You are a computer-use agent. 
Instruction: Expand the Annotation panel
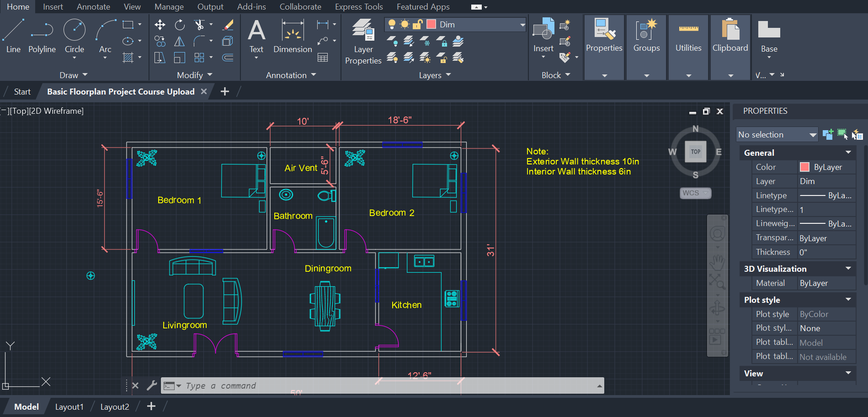pos(291,75)
